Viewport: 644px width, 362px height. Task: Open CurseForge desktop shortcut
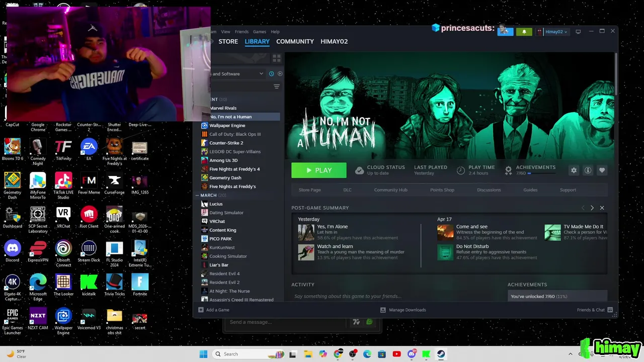point(114,184)
